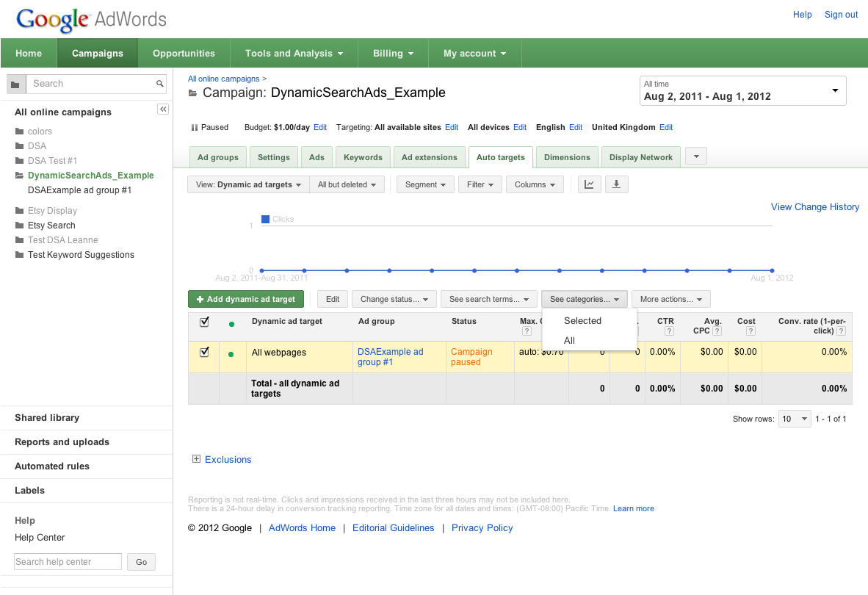
Task: Collapse the campaigns sidebar with the double-chevron icon
Action: [x=163, y=109]
